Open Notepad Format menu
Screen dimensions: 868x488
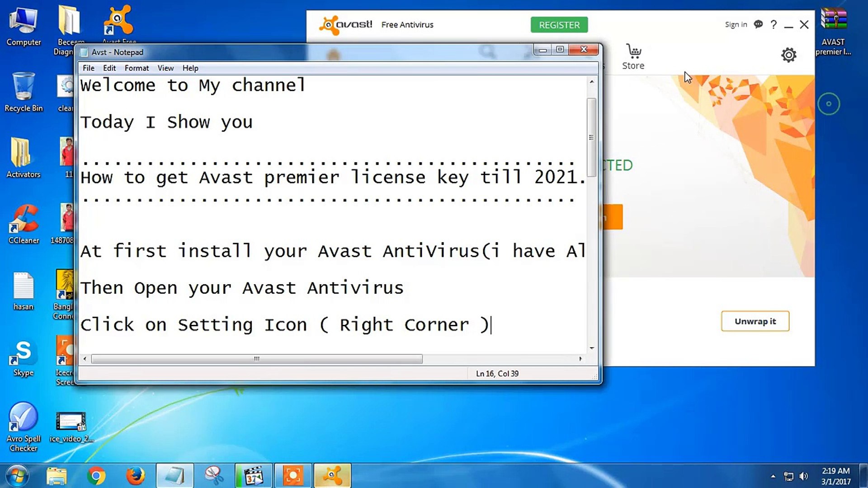(x=137, y=68)
